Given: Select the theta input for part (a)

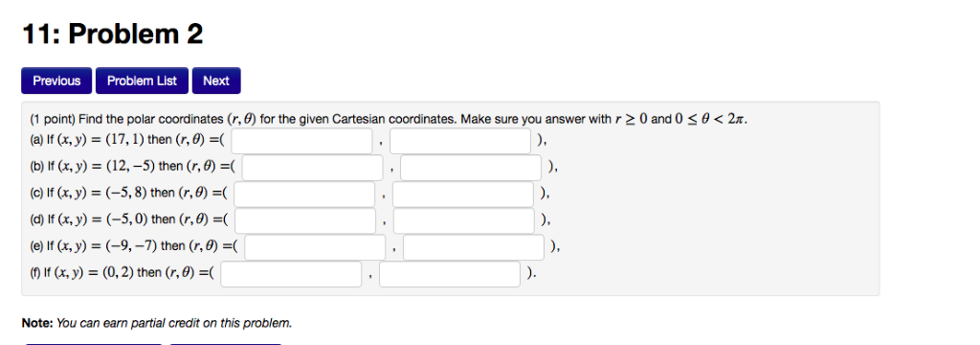Looking at the screenshot, I should [x=460, y=141].
